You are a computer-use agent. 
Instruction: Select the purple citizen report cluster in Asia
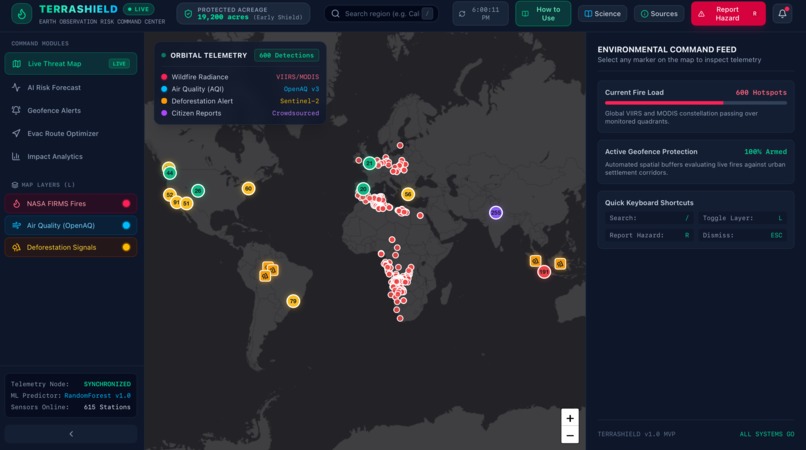coord(496,212)
